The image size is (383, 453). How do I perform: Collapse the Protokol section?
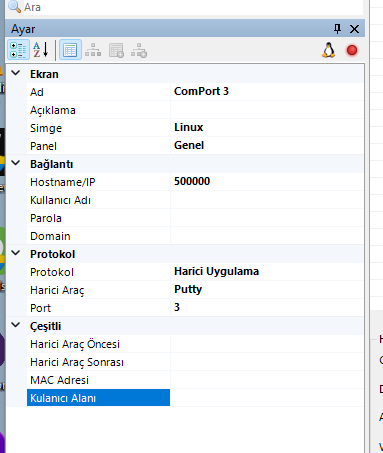pos(16,253)
